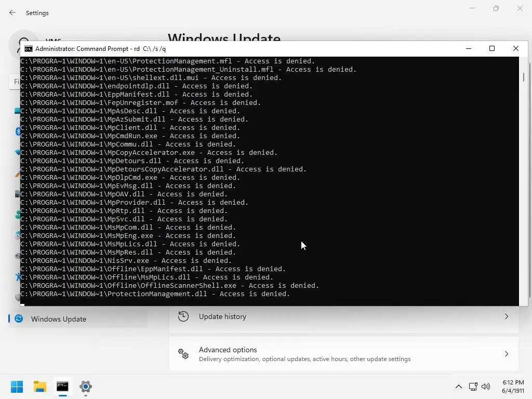Open File Explorer from taskbar
This screenshot has width=532, height=399.
tap(39, 387)
